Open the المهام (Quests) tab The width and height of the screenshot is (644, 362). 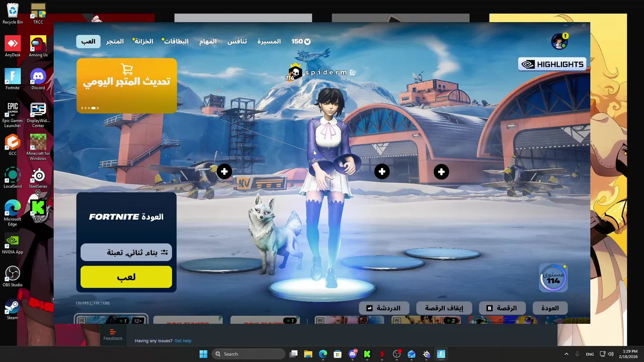208,41
